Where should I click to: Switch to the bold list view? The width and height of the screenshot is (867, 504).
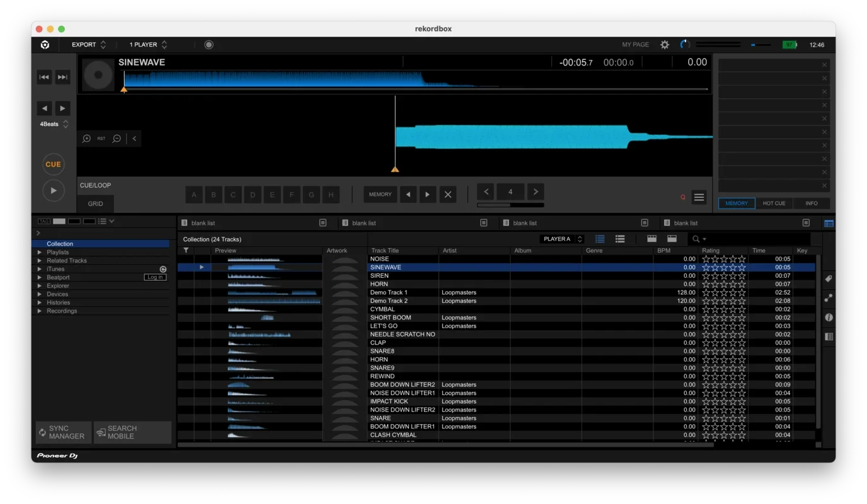[620, 239]
